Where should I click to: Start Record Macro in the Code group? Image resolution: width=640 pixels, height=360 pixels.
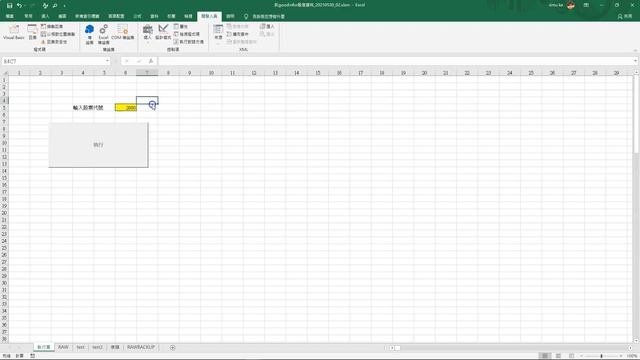[52, 26]
